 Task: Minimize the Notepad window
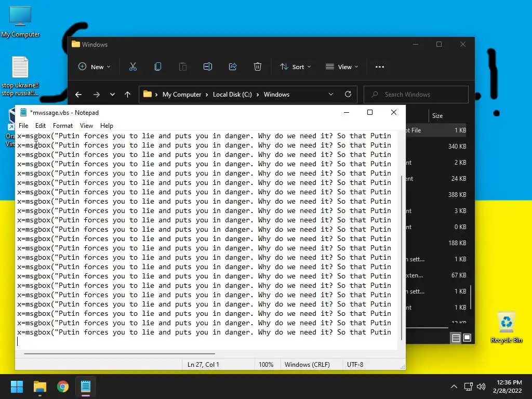click(x=347, y=112)
